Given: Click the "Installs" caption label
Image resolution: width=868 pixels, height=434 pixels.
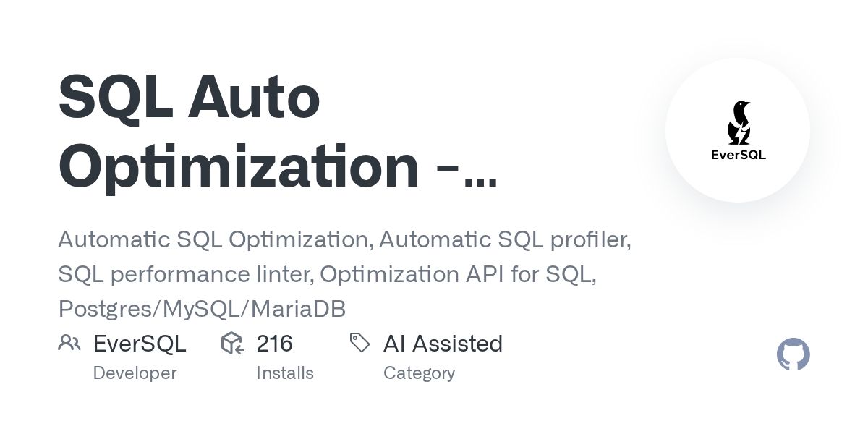Looking at the screenshot, I should tap(285, 373).
